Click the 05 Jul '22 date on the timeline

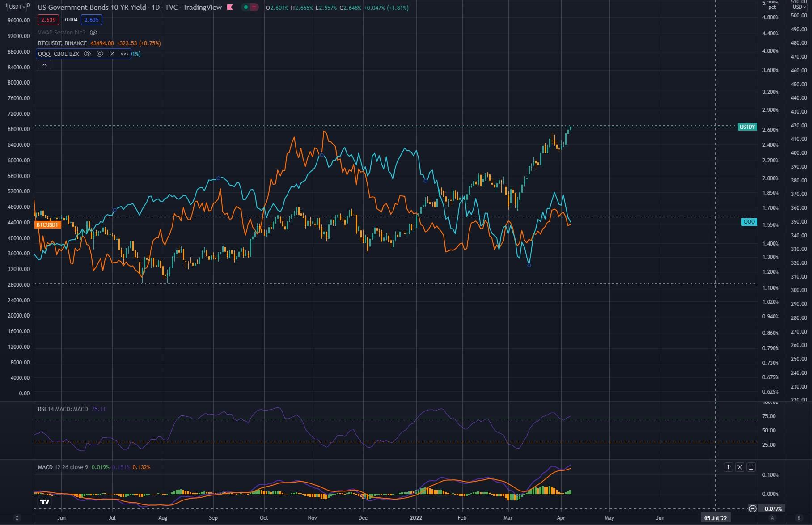tap(717, 518)
